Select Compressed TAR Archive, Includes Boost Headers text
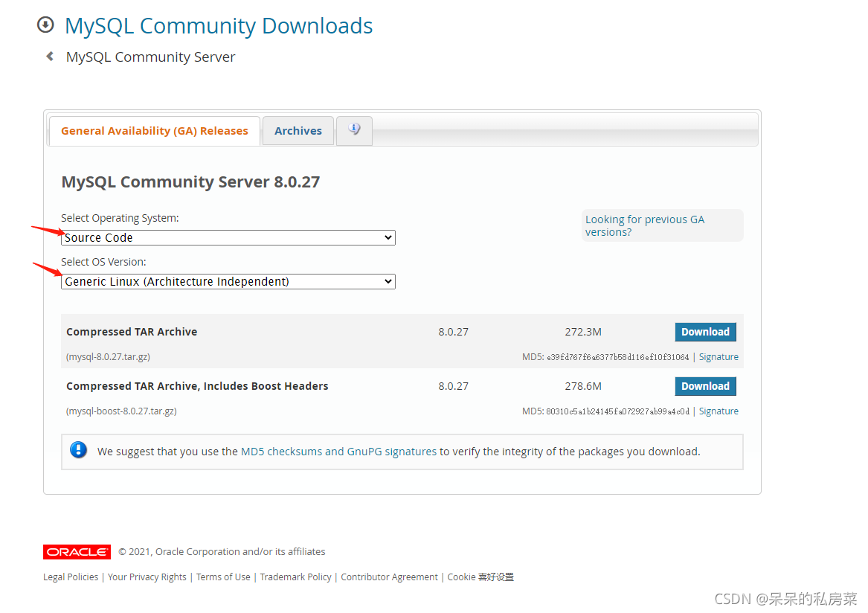The image size is (868, 613). [x=197, y=386]
